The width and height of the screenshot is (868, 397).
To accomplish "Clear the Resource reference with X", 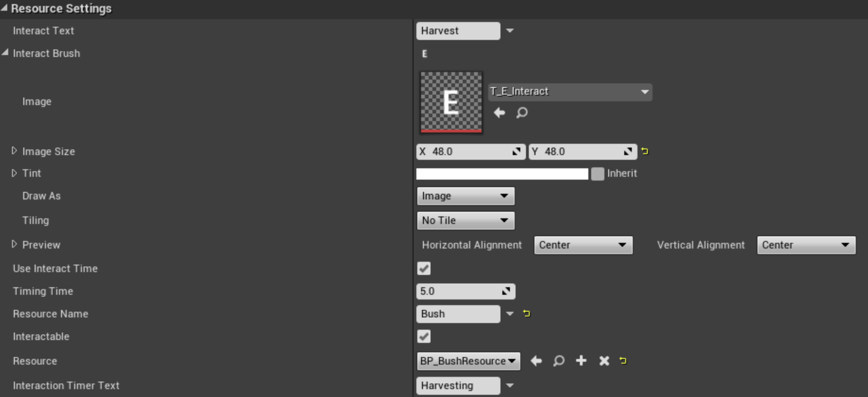I will pos(603,361).
